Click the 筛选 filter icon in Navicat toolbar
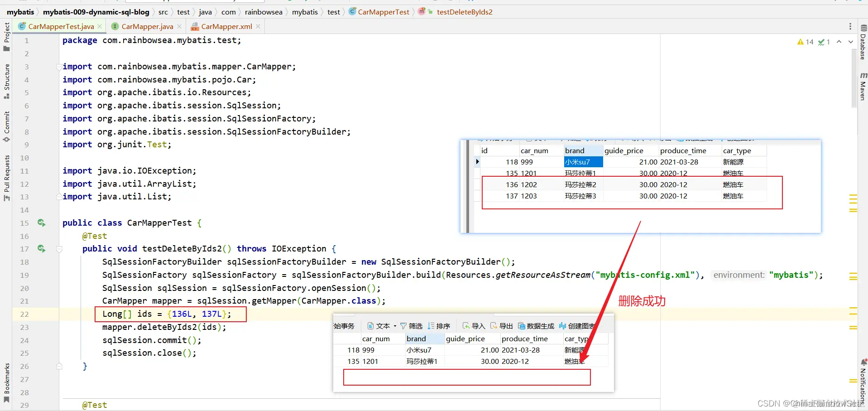The image size is (868, 411). click(403, 326)
